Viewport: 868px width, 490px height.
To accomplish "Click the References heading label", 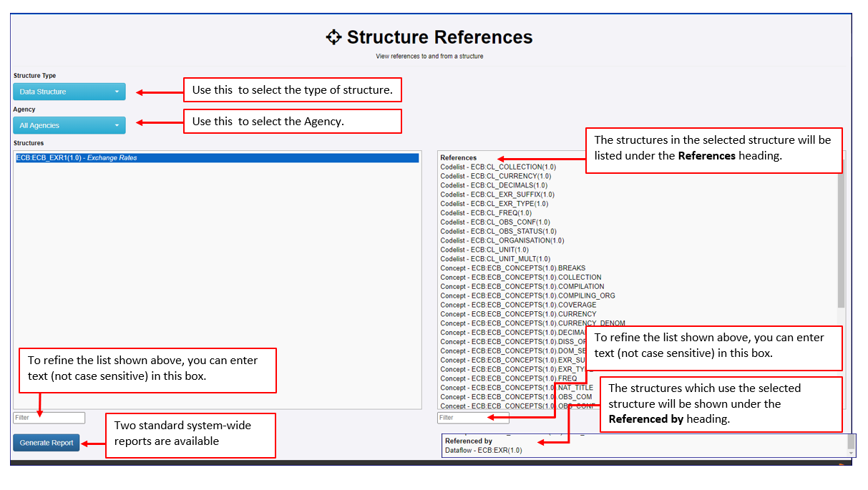I will (x=460, y=157).
